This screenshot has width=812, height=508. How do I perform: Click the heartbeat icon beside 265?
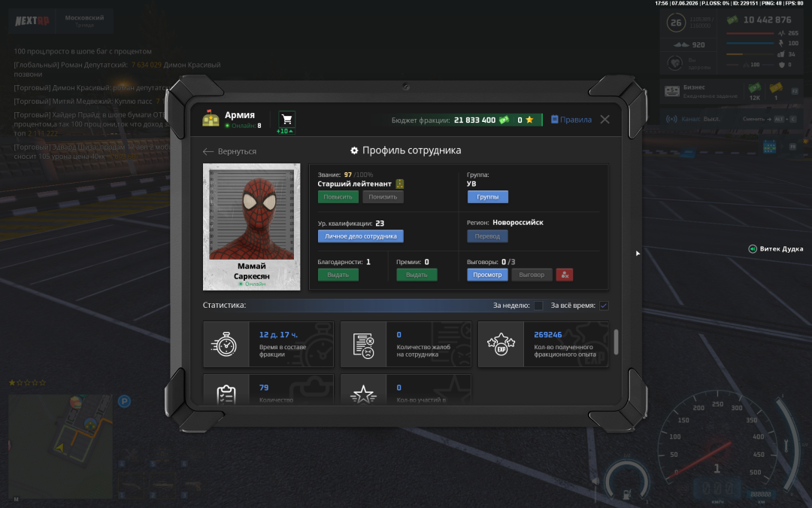tap(781, 33)
